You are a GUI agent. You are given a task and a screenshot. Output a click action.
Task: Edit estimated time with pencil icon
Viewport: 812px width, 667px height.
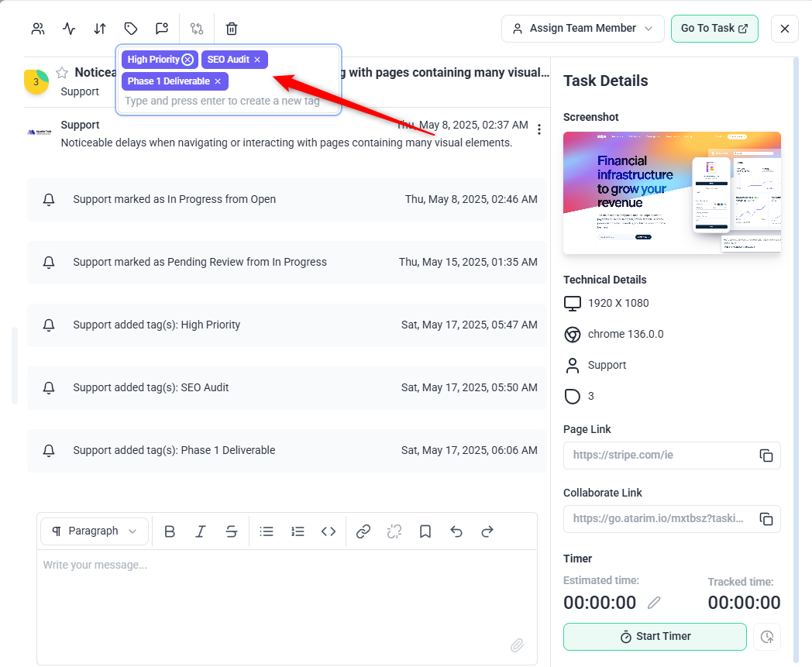[x=654, y=603]
